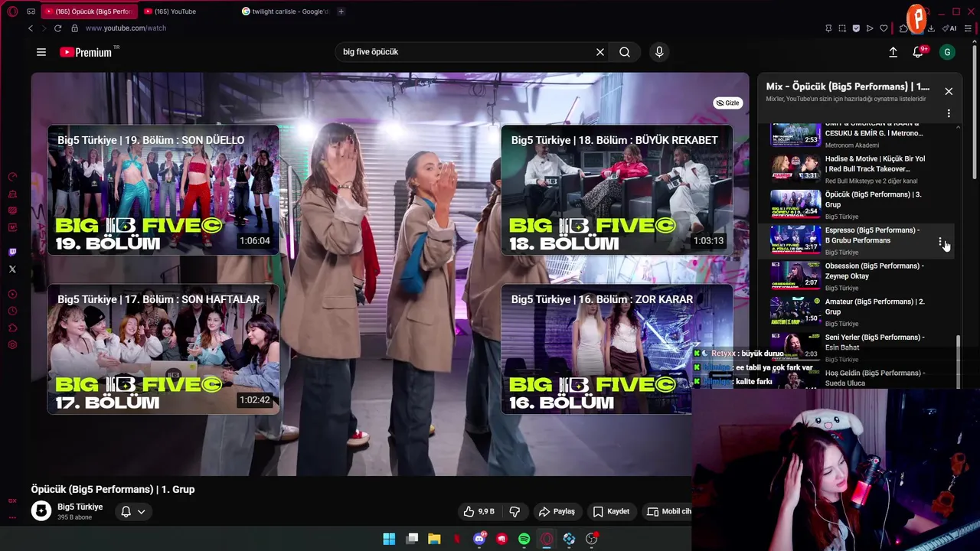Open Discord from the taskbar
This screenshot has width=980, height=551.
[x=479, y=539]
